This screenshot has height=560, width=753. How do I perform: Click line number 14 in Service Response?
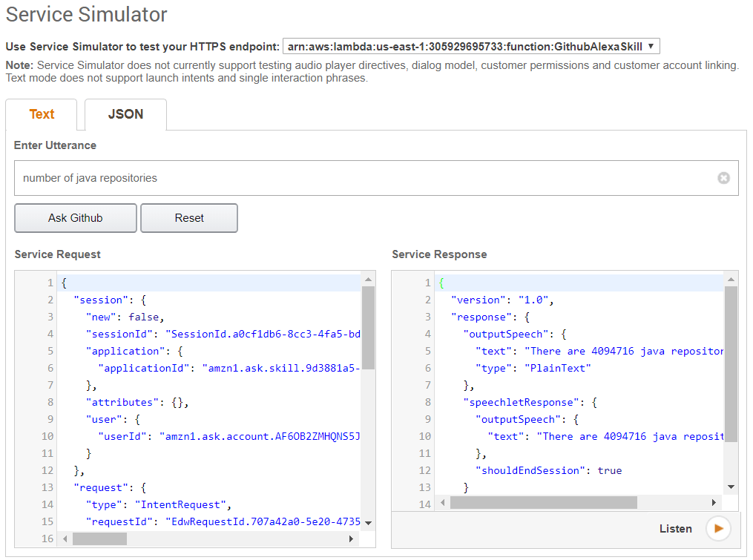point(425,504)
